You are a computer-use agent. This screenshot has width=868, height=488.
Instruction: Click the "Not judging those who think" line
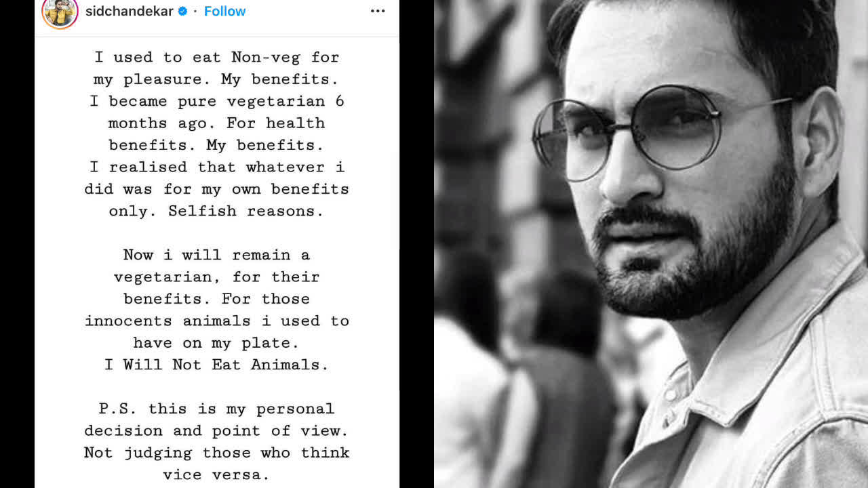pos(216,452)
